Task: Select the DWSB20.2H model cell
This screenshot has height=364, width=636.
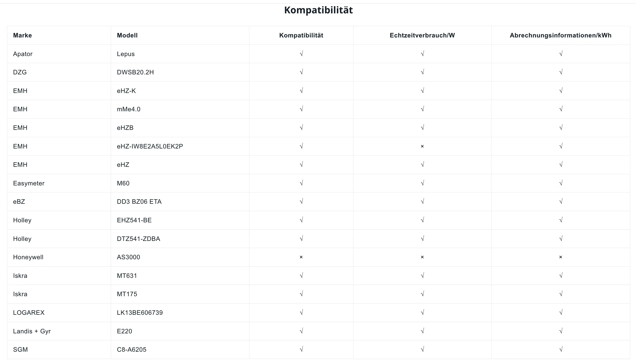Action: pyautogui.click(x=135, y=72)
